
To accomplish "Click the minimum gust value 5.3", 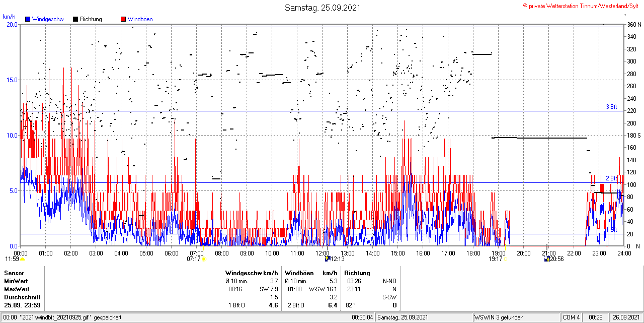I will 333,281.
